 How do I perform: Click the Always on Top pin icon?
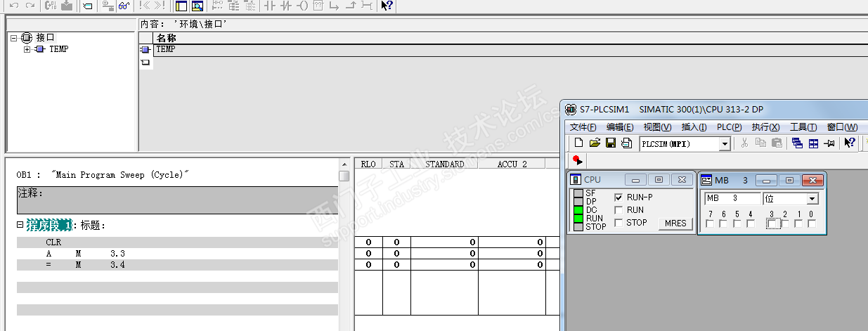click(x=829, y=143)
